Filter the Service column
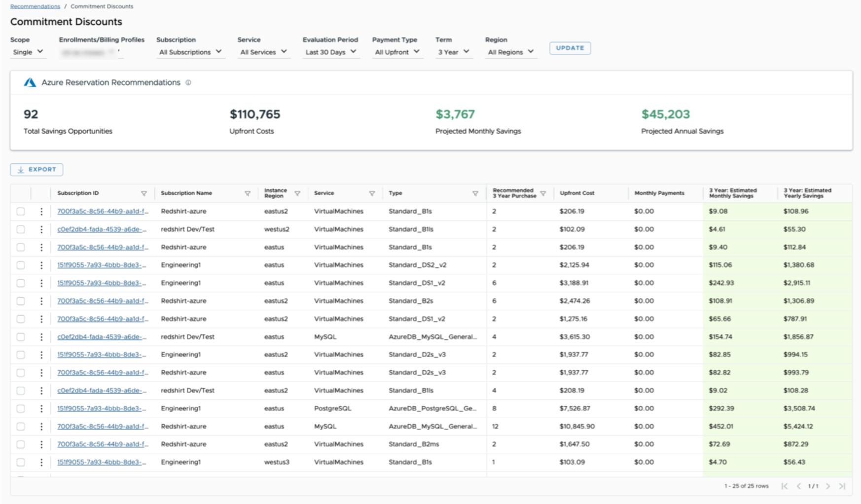This screenshot has height=504, width=861. click(x=372, y=193)
